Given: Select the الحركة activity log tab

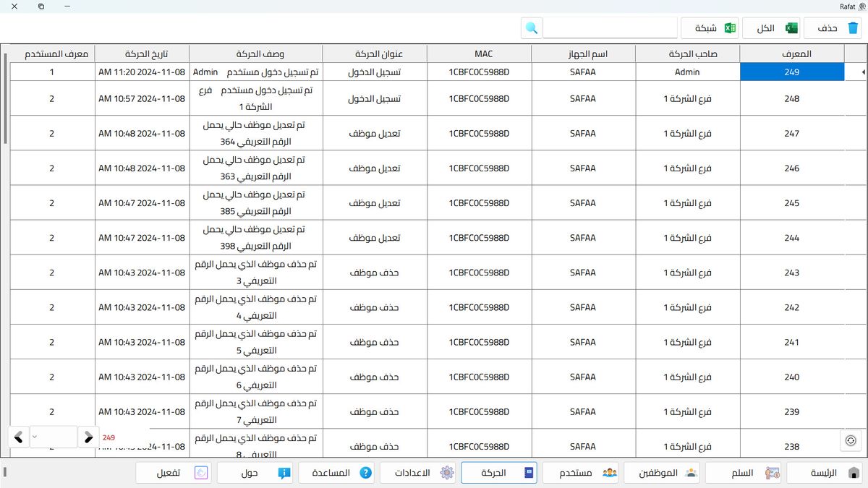Looking at the screenshot, I should tap(499, 473).
